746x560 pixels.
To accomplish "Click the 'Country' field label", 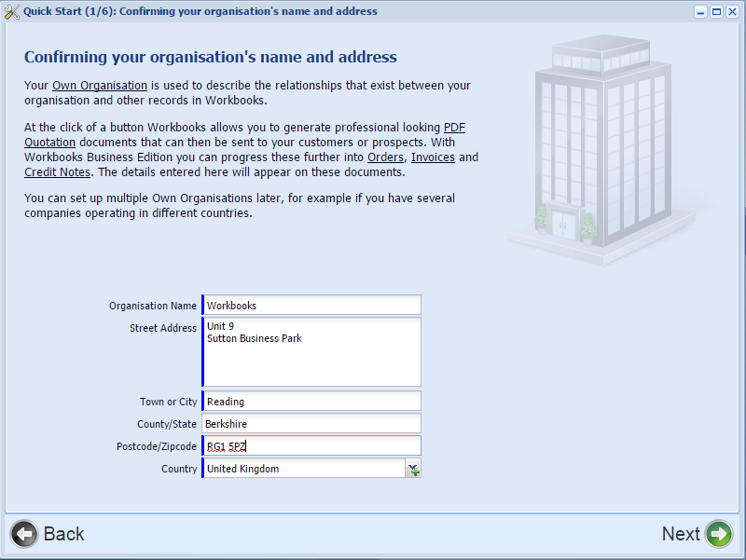I will 179,469.
